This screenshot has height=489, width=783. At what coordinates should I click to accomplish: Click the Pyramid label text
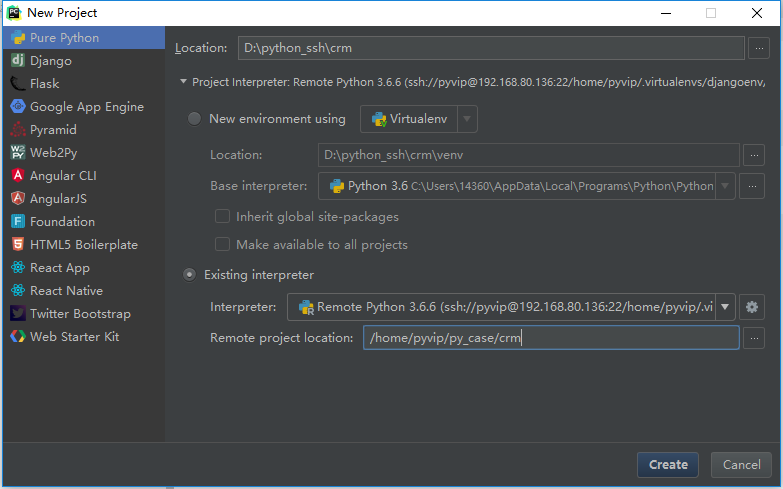(53, 130)
